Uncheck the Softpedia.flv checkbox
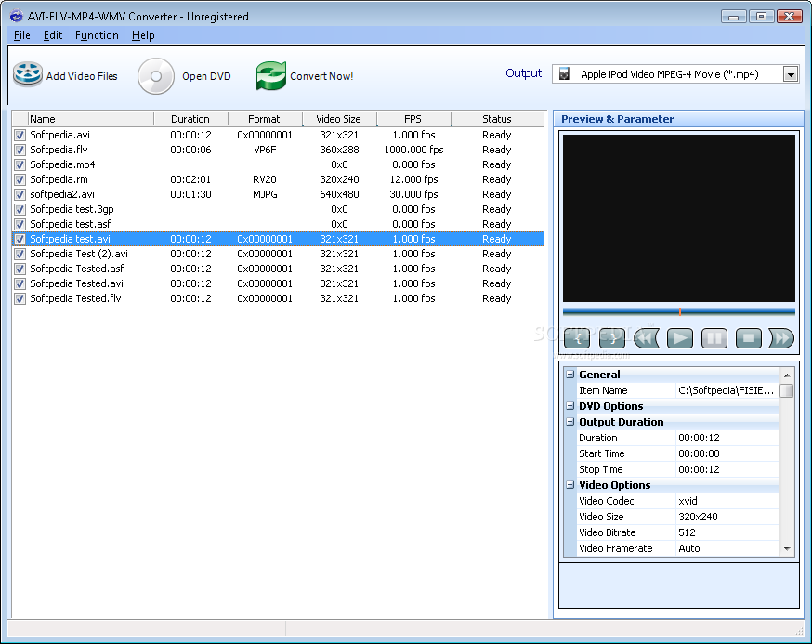812x644 pixels. pyautogui.click(x=20, y=151)
